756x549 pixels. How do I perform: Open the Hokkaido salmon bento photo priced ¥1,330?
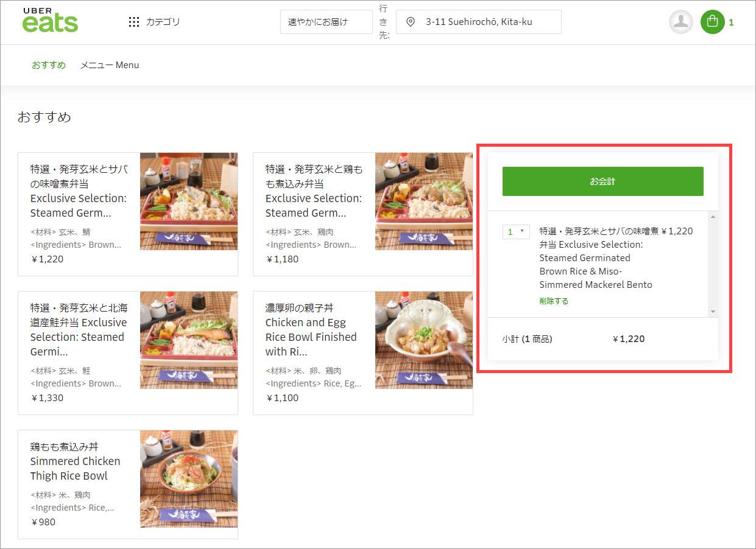click(x=189, y=340)
